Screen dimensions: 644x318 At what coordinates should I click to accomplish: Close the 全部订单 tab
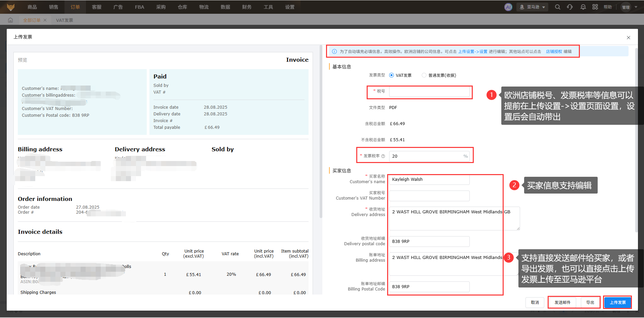45,20
